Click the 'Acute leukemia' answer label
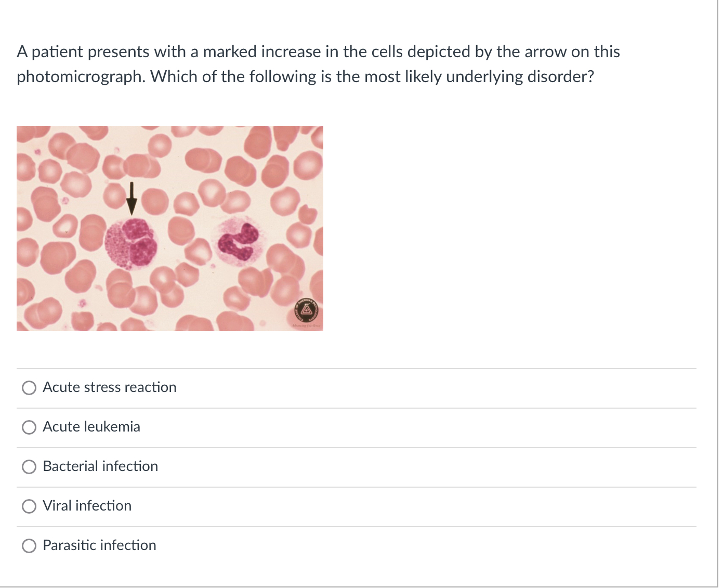The height and width of the screenshot is (588, 723). (91, 427)
